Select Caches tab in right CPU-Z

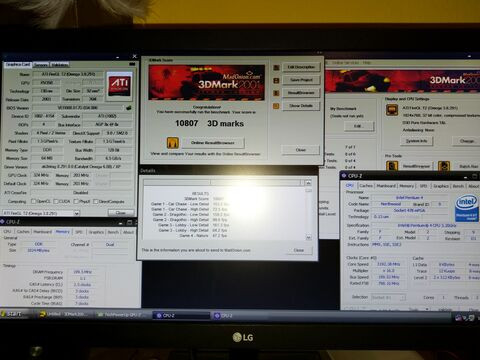(x=366, y=186)
